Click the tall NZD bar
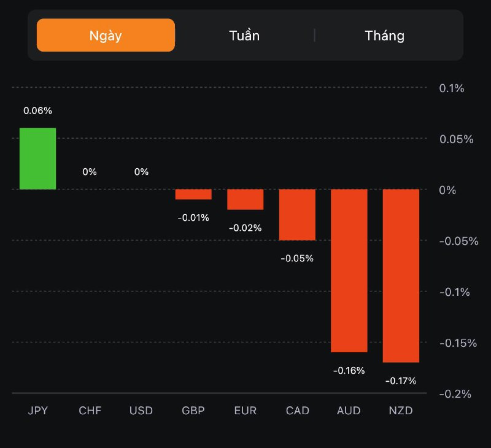Screen dimensions: 491x448 [401, 276]
